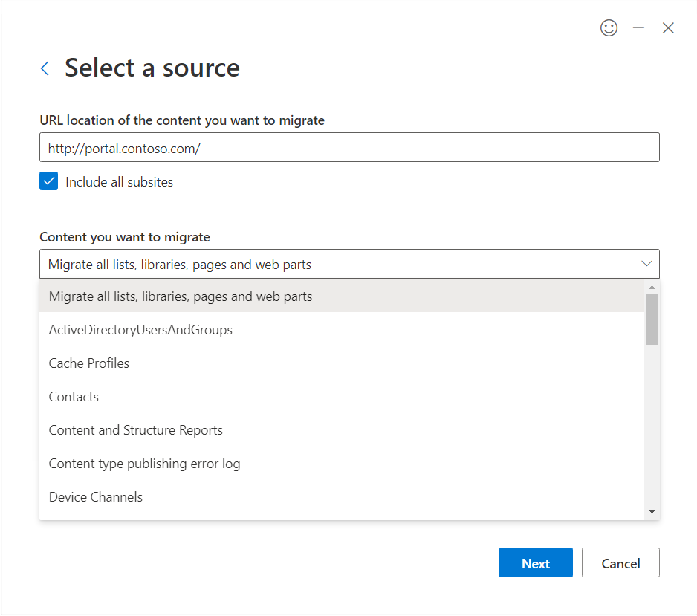This screenshot has width=697, height=616.
Task: Minimize the migration tool window
Action: pyautogui.click(x=638, y=28)
